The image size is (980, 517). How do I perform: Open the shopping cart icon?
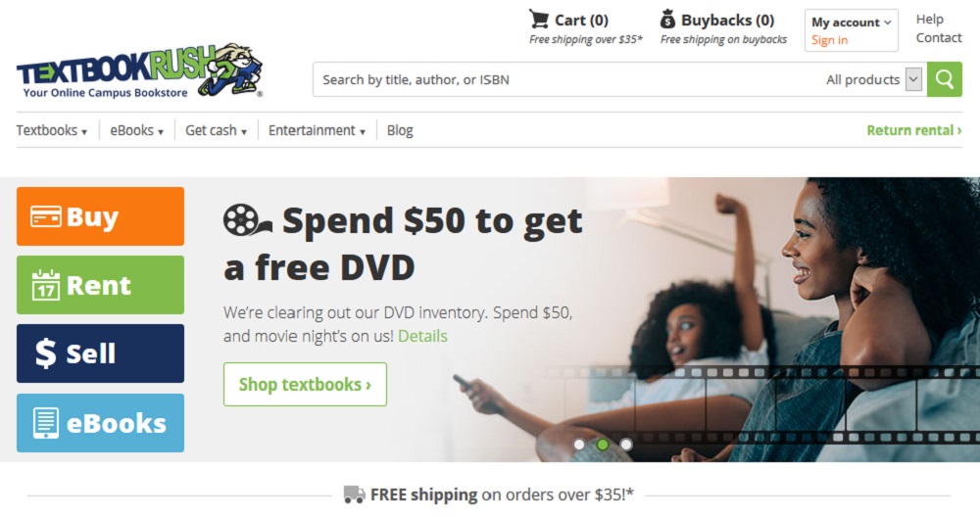point(538,19)
